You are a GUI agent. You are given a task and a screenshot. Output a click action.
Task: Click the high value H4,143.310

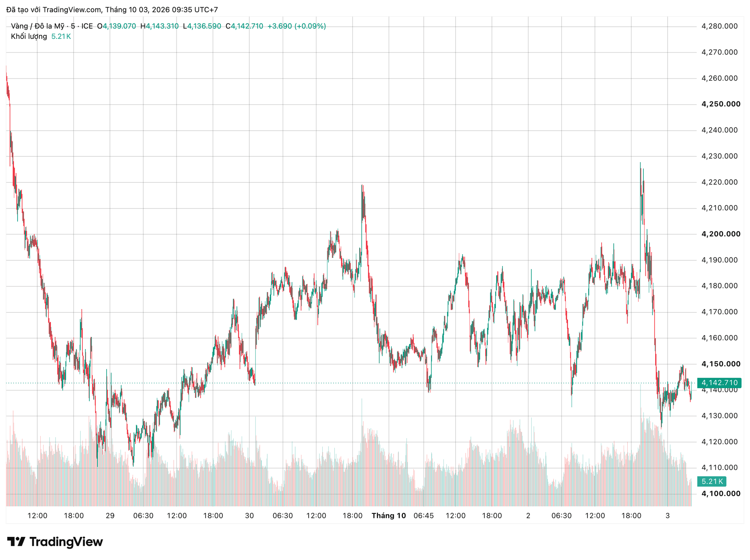tap(160, 26)
